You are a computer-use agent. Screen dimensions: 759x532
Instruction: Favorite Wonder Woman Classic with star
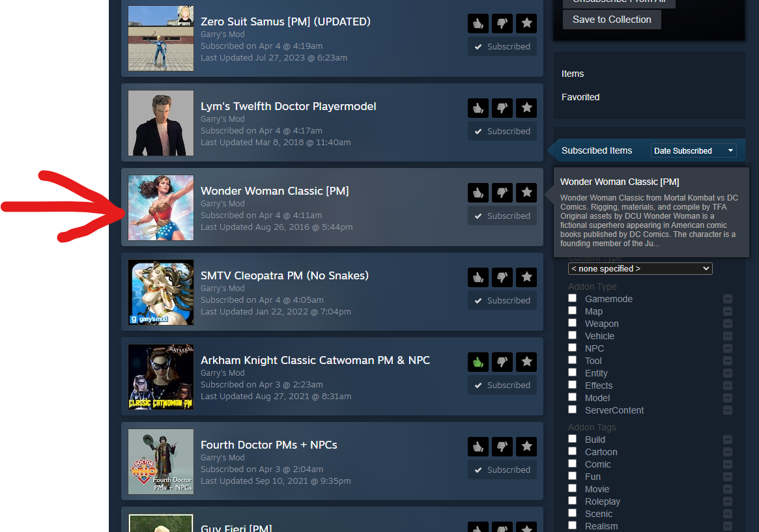526,192
